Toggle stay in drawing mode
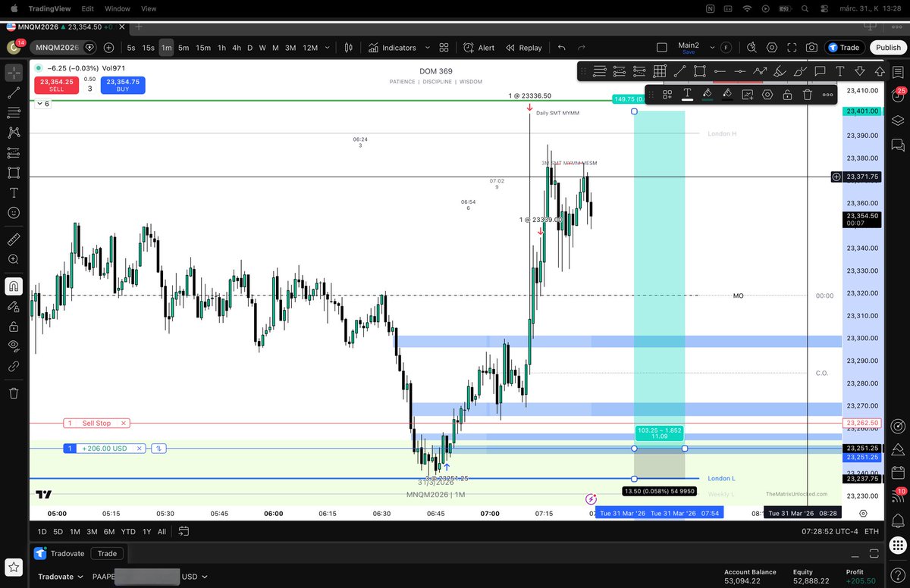The width and height of the screenshot is (910, 588). 14,307
